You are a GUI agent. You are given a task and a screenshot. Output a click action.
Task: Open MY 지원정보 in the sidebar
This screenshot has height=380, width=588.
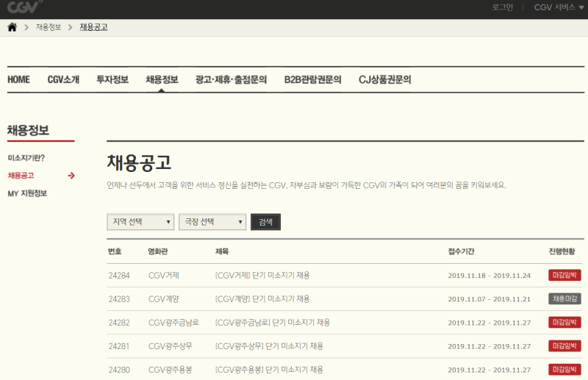(27, 193)
